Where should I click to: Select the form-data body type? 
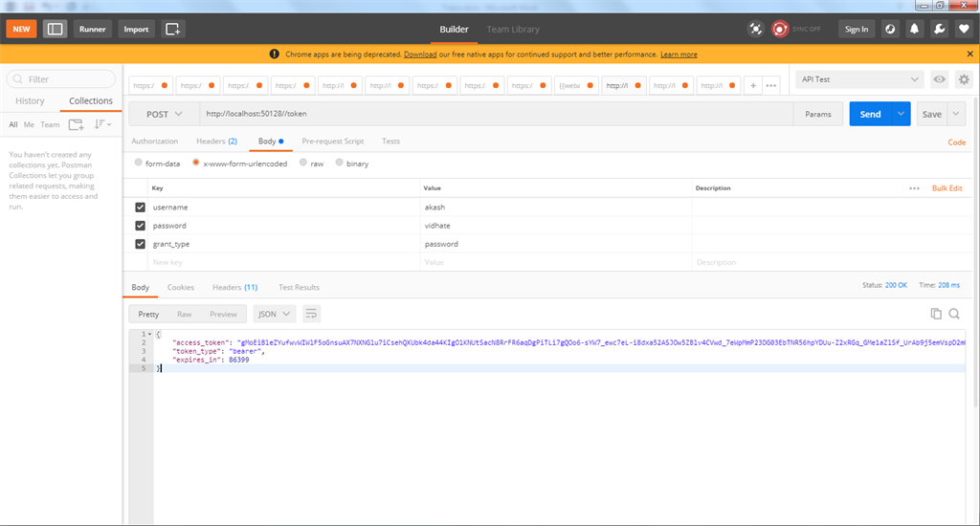[x=138, y=163]
